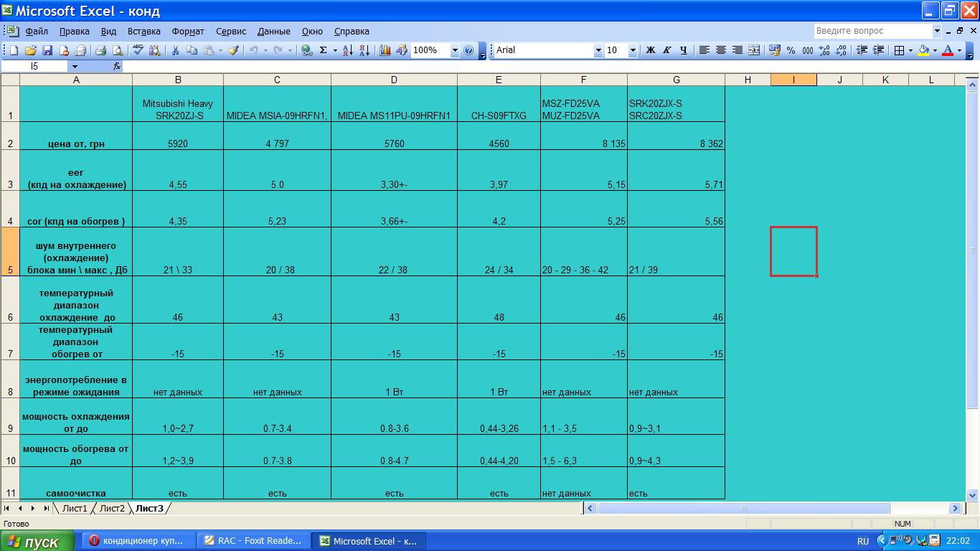Viewport: 980px width, 551px height.
Task: Open the font name Arial dropdown
Action: [598, 50]
